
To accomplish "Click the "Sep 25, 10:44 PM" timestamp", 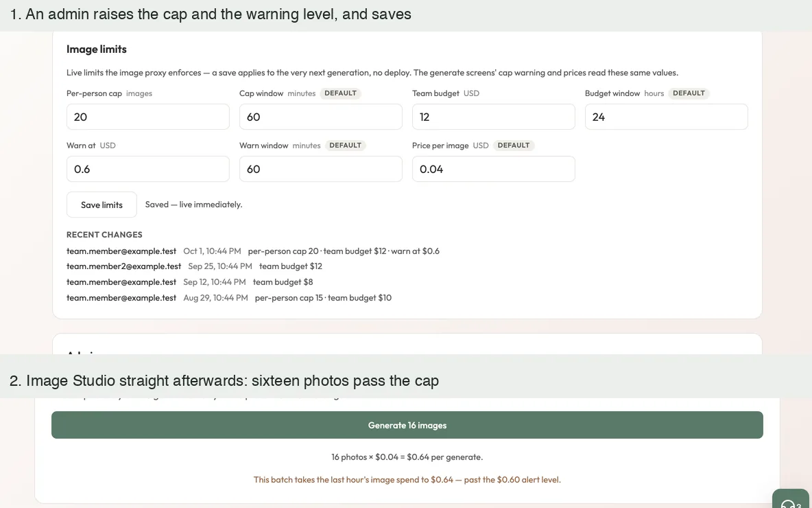I will [220, 266].
